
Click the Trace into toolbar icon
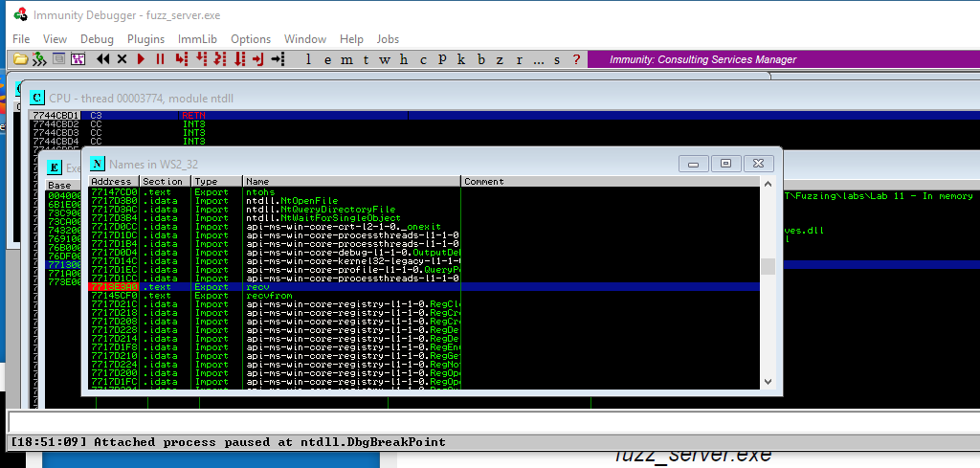click(x=219, y=59)
